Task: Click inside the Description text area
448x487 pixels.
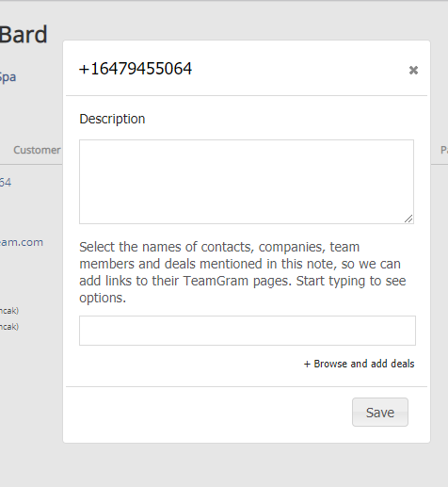Action: click(x=247, y=182)
